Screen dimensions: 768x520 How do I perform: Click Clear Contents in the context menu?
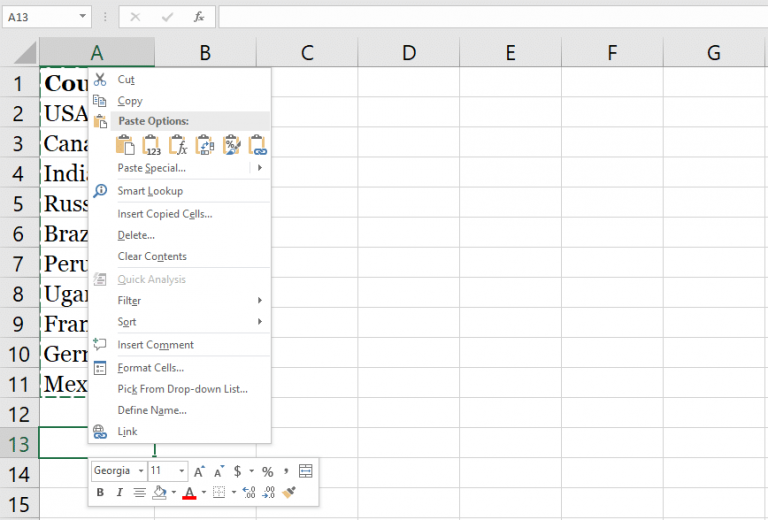pos(152,257)
